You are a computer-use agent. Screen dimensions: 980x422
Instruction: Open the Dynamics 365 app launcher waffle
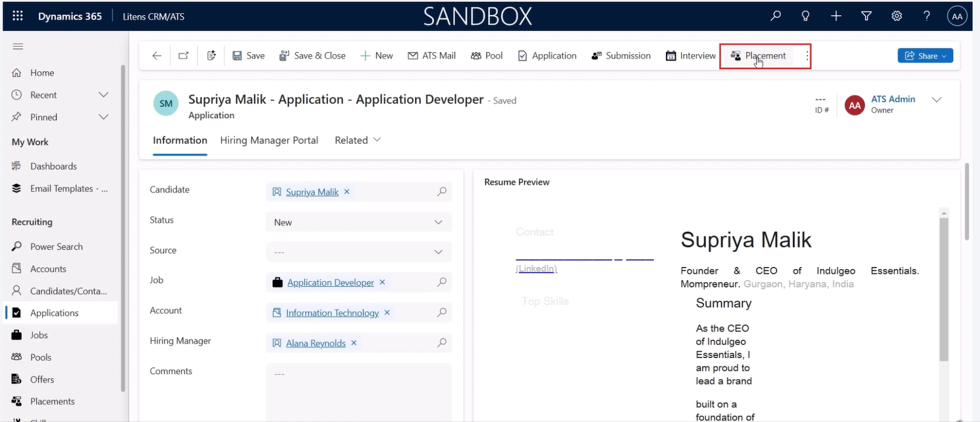tap(18, 16)
